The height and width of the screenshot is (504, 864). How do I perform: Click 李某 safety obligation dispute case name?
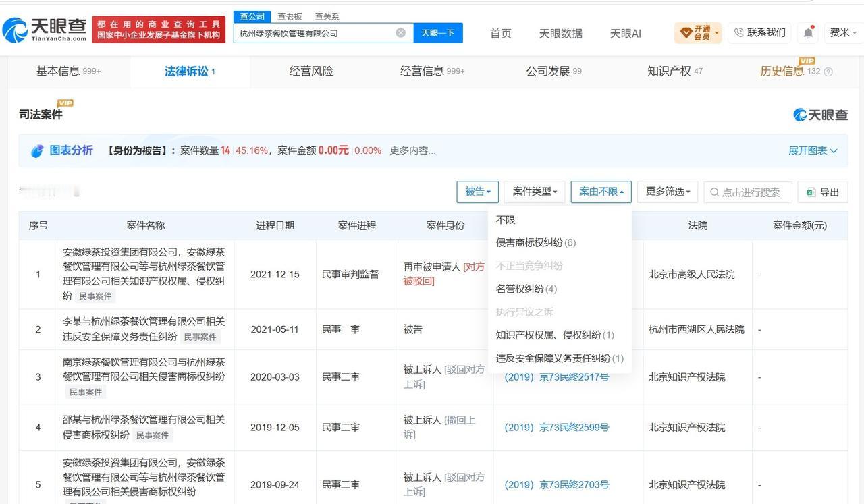coord(144,329)
